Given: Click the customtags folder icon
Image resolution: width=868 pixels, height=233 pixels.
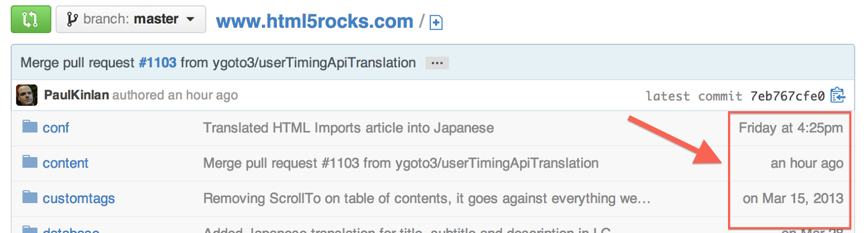Looking at the screenshot, I should pyautogui.click(x=30, y=197).
